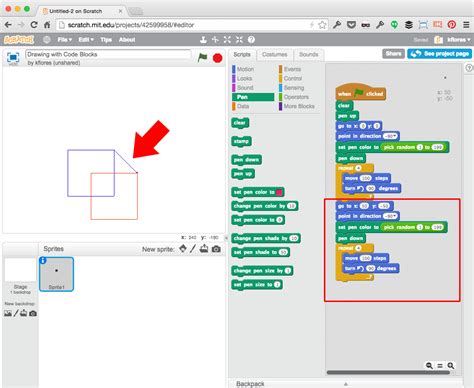Zoom out scripts area with the magnifier icon

tap(429, 366)
